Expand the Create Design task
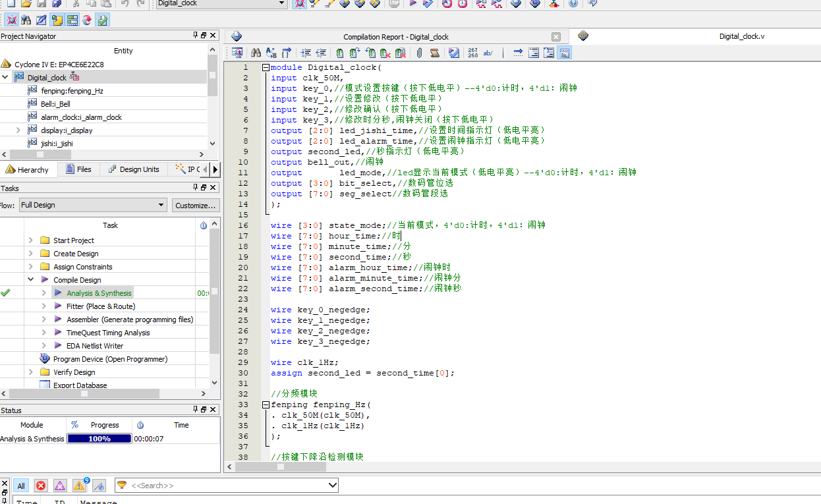 (30, 254)
